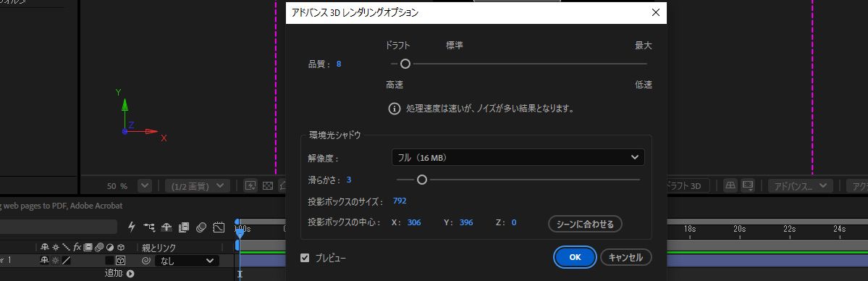Enable the Frame Blending icon in timeline
The height and width of the screenshot is (281, 868).
click(184, 227)
